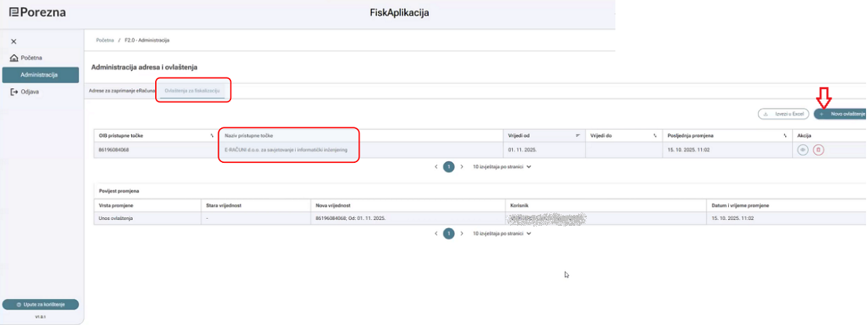This screenshot has width=868, height=325.
Task: Click the V1.0.1 version label
Action: point(41,317)
